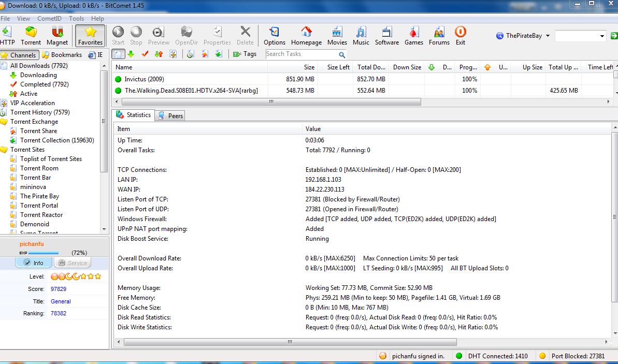Open the Music toolbar shortcut
This screenshot has height=364, width=618.
tap(361, 35)
